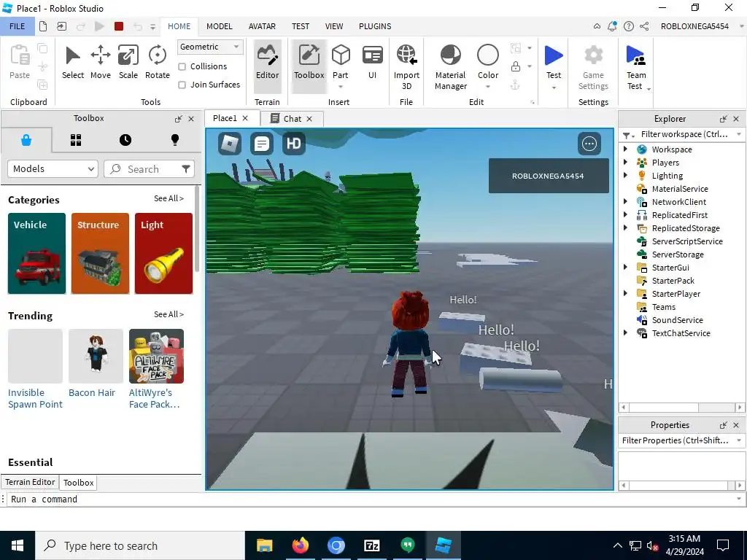Activate the Move tool
The width and height of the screenshot is (747, 560).
(x=101, y=62)
